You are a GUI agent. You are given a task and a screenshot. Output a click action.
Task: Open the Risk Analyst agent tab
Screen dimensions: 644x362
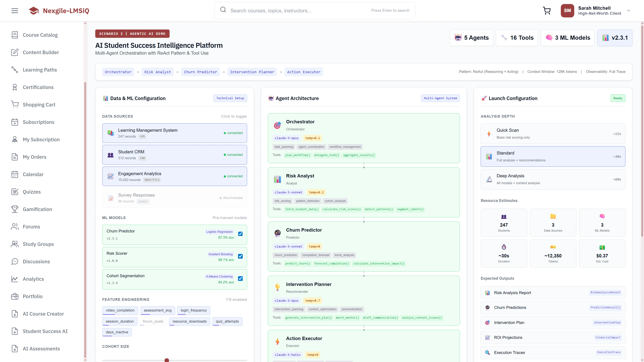click(157, 72)
